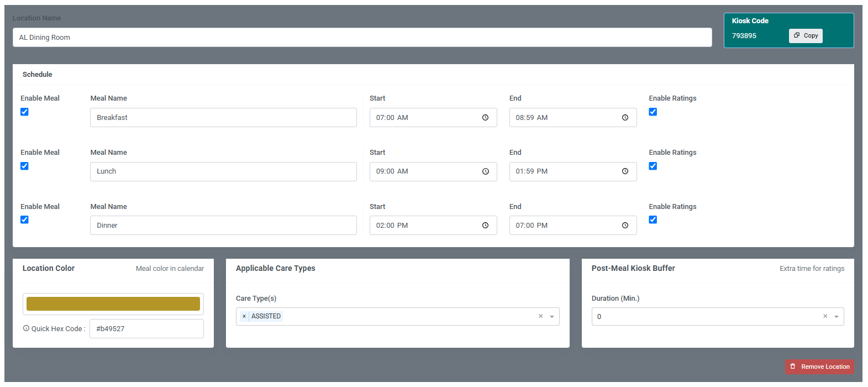This screenshot has height=387, width=868.
Task: Open time picker clock icon for Dinner end
Action: pyautogui.click(x=625, y=226)
